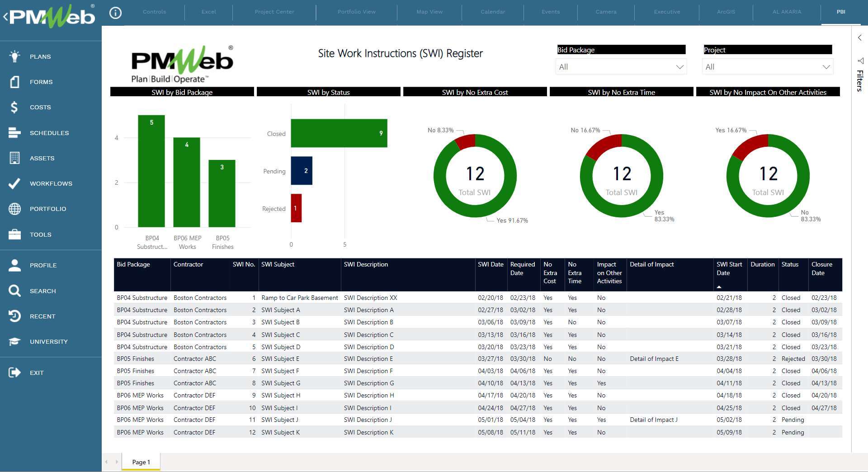Click the Plans lightbulb icon
Viewport: 868px width, 472px height.
tap(14, 56)
